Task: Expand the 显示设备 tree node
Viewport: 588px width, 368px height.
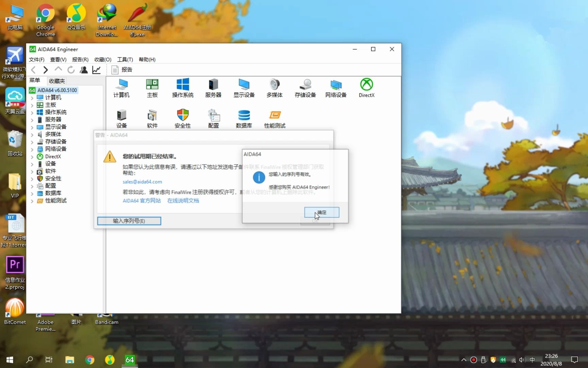Action: 32,127
